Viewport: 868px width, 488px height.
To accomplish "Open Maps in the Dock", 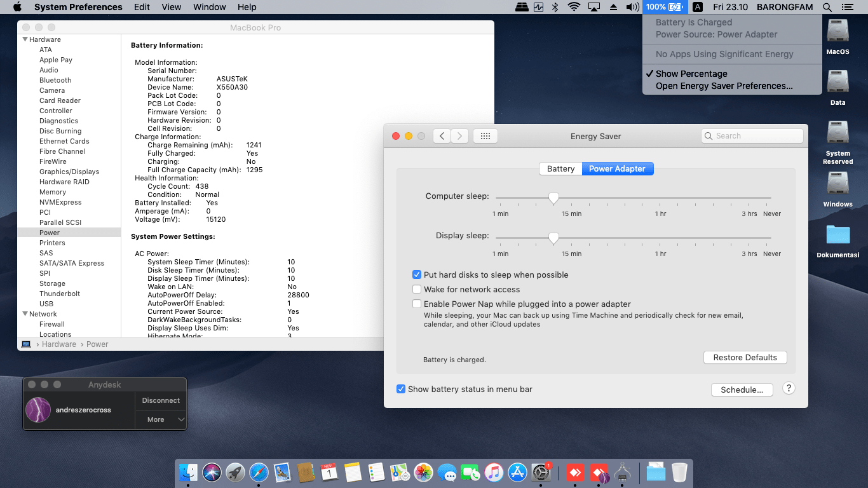I will (x=400, y=472).
